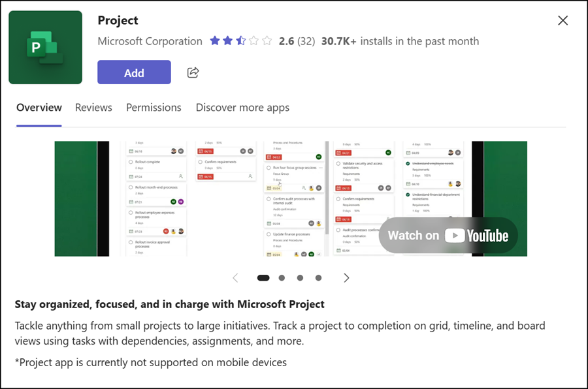The width and height of the screenshot is (588, 389).
Task: Select the second carousel indicator dot
Action: 282,277
